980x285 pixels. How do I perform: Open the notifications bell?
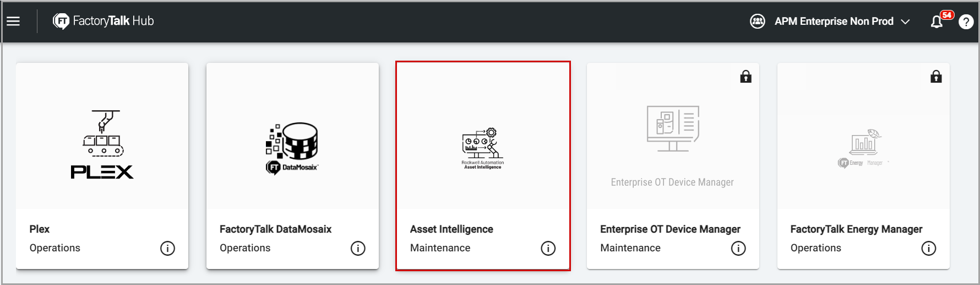pos(937,21)
